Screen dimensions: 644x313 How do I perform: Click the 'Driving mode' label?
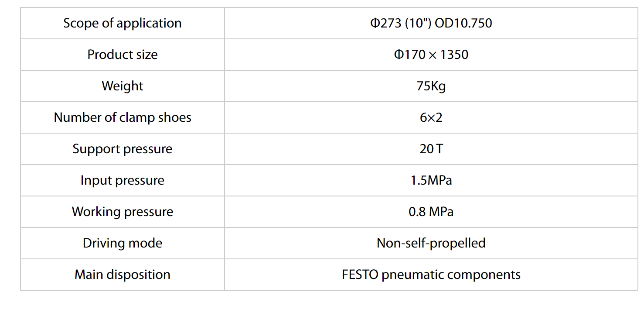tap(123, 243)
